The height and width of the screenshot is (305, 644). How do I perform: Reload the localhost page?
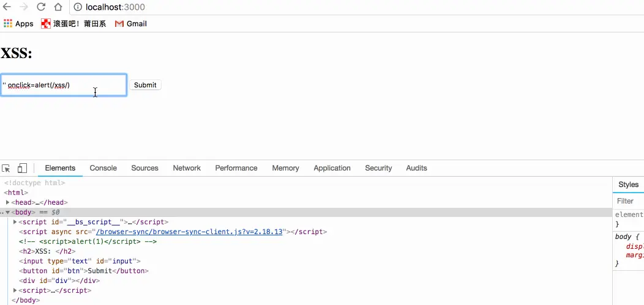[x=41, y=7]
